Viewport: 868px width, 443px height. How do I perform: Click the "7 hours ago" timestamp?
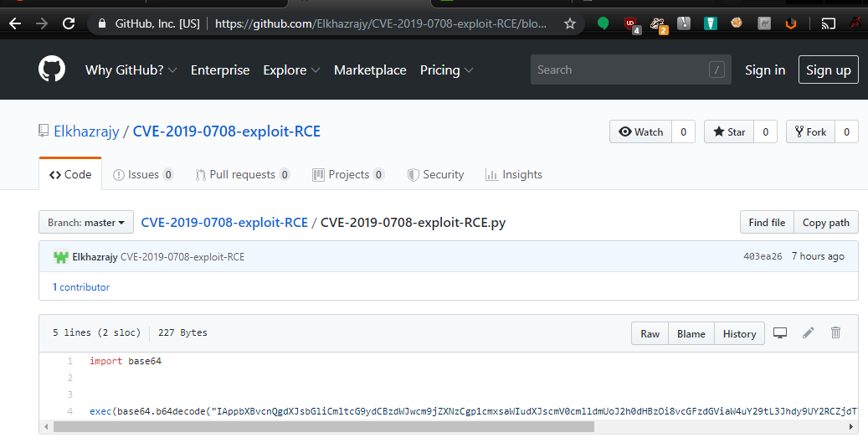[x=818, y=256]
